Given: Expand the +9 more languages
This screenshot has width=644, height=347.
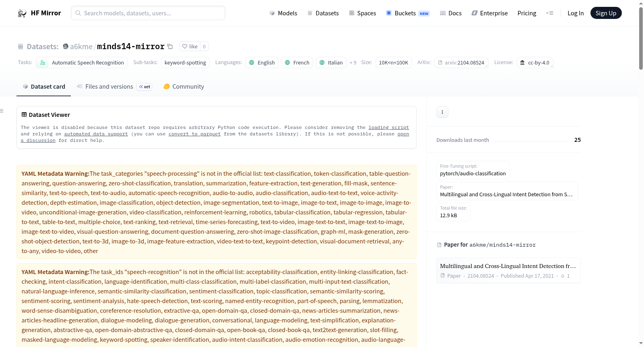Looking at the screenshot, I should [x=353, y=62].
